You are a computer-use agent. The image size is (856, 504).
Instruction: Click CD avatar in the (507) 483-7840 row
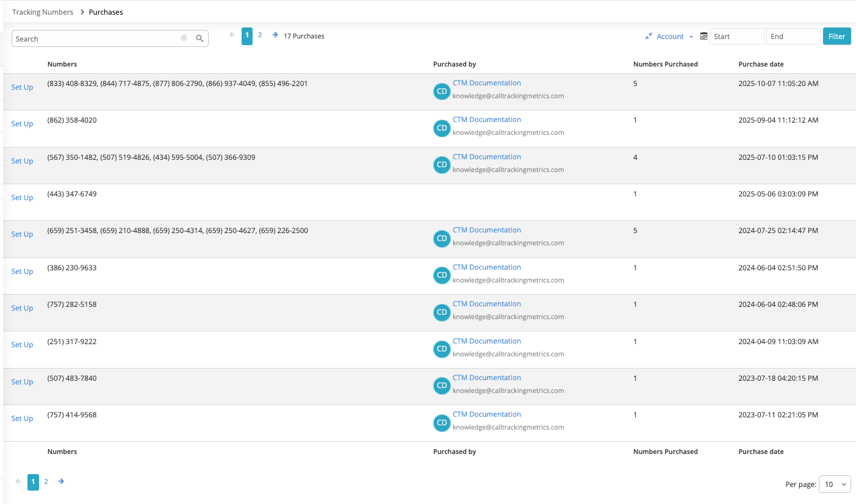coord(442,386)
